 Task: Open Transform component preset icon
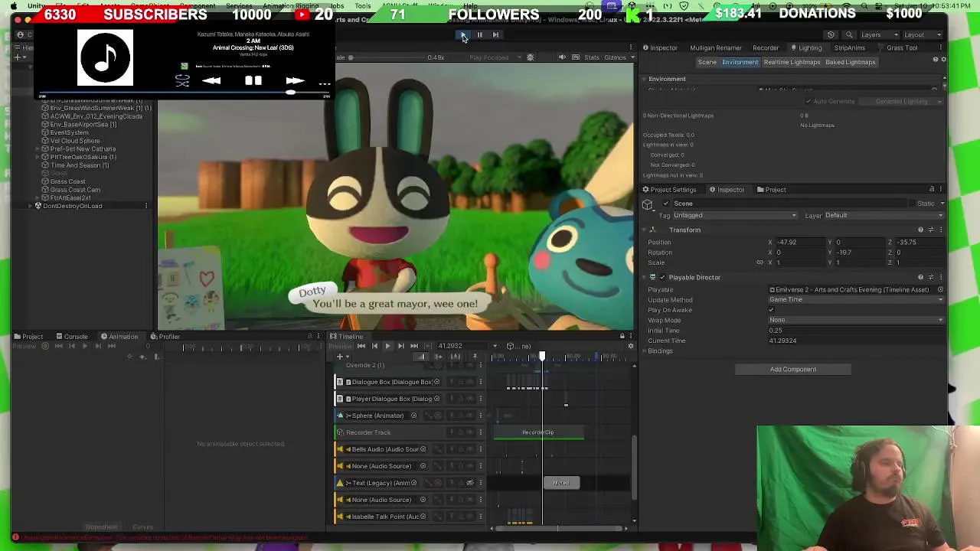[x=931, y=230]
